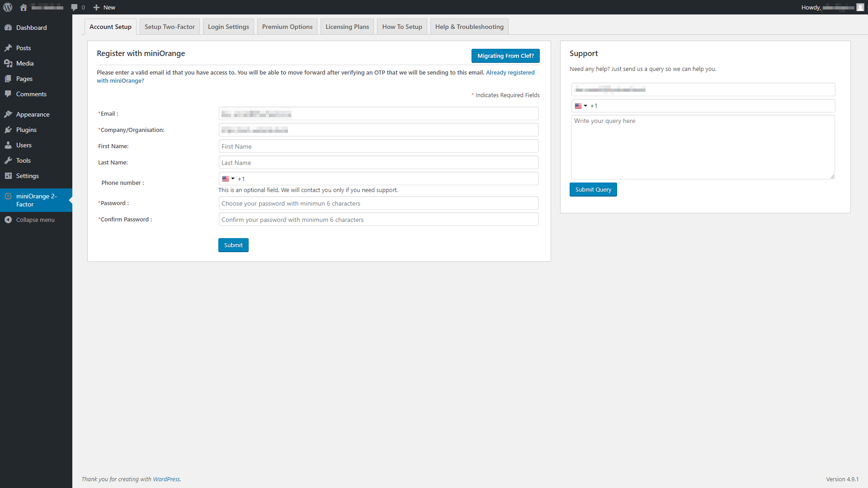Click the Howdy user greeting

(828, 7)
